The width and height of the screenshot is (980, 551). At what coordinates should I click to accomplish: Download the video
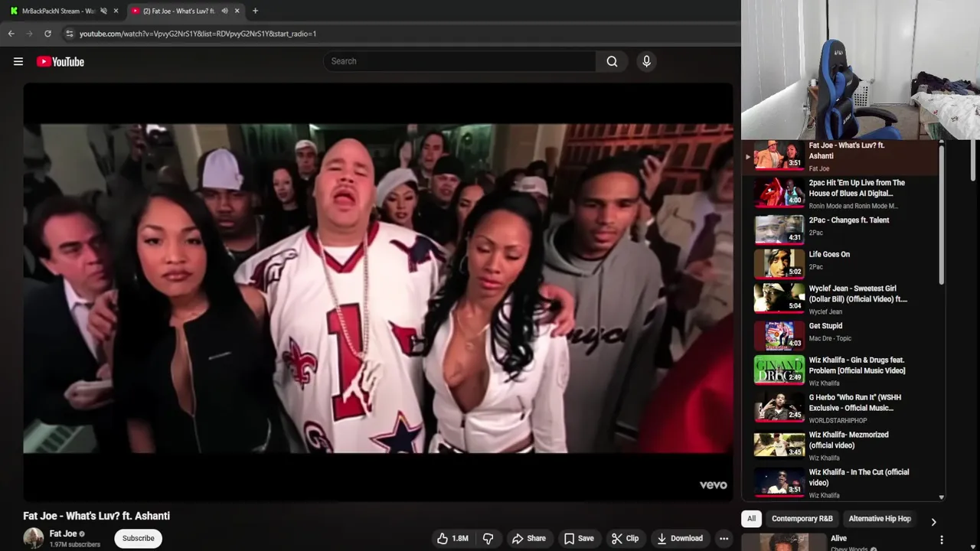tap(679, 538)
